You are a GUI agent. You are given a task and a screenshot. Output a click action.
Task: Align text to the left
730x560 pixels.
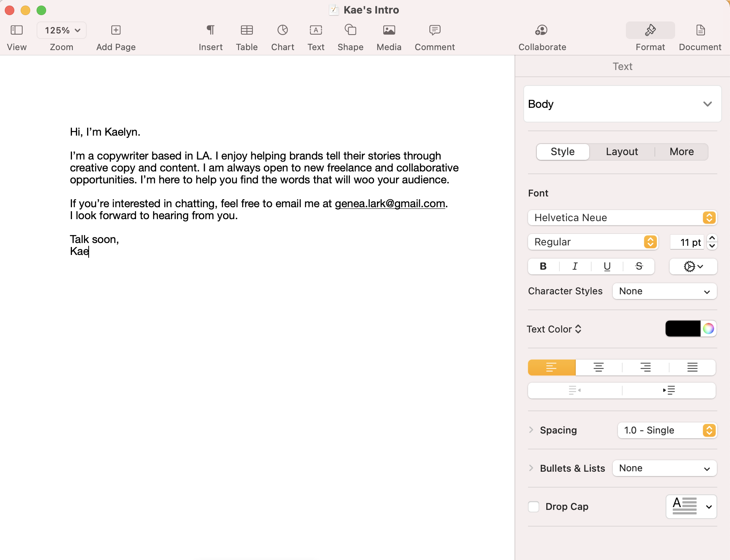point(551,367)
